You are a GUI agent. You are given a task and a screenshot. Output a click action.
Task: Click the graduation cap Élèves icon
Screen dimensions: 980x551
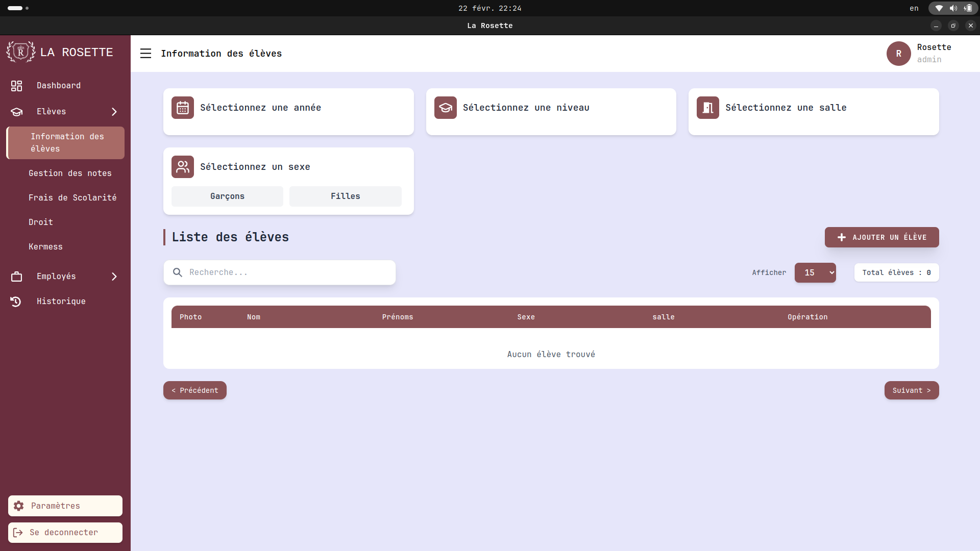16,112
